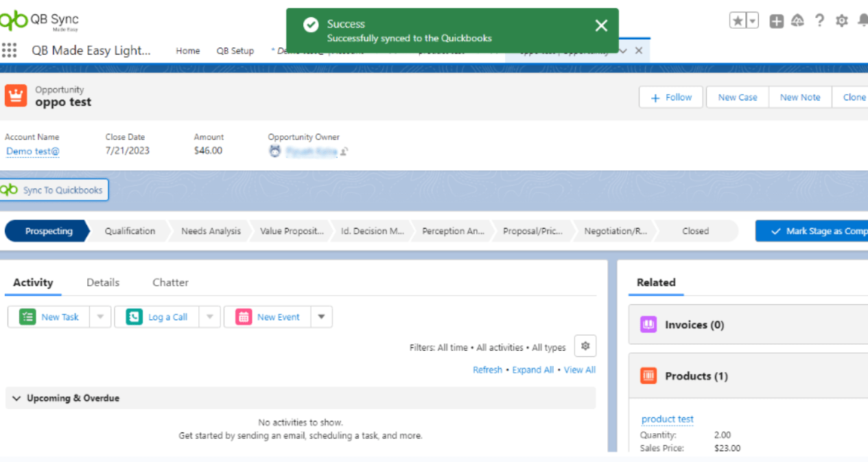Create a New Note
Image resolution: width=868 pixels, height=462 pixels.
pos(800,97)
